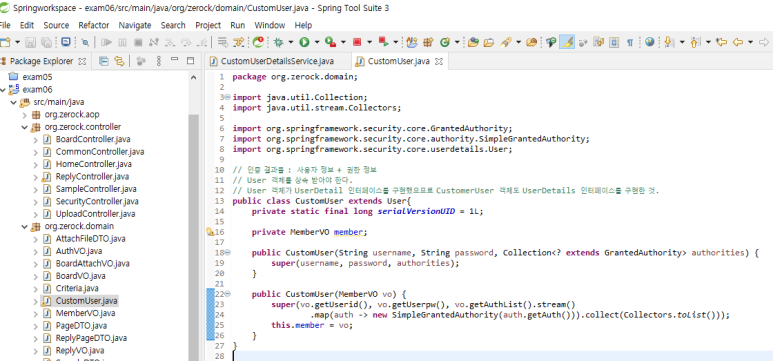Select AuthVO.java in tree
The height and width of the screenshot is (361, 773).
79,252
